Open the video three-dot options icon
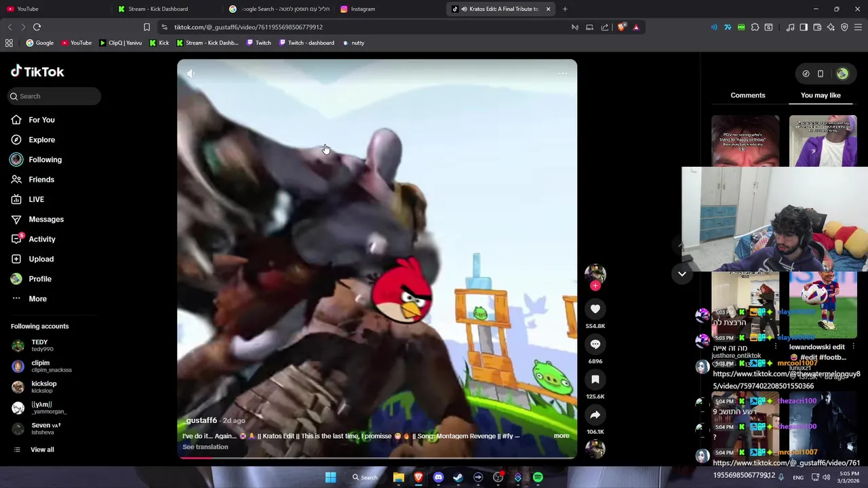Viewport: 868px width, 488px height. (562, 73)
